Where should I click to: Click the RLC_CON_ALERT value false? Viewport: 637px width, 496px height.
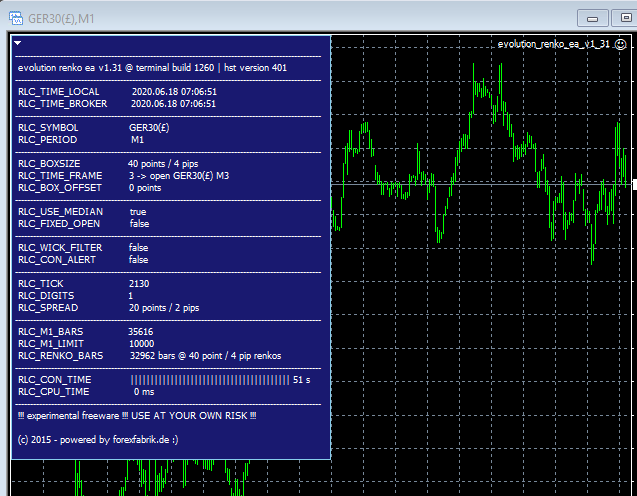139,260
